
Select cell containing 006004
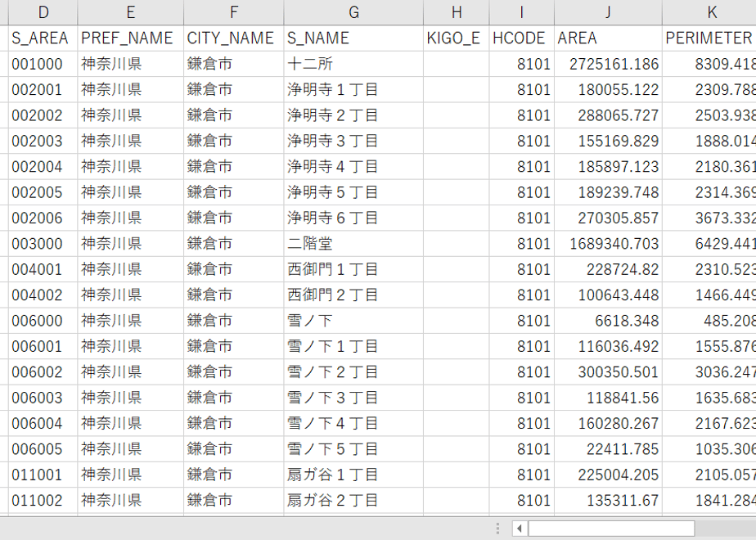coord(43,423)
